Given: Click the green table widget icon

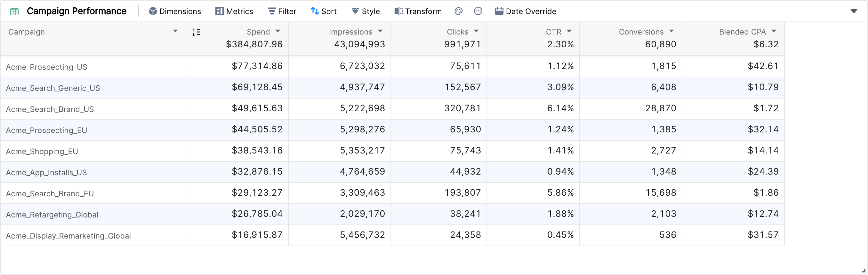Looking at the screenshot, I should coord(14,12).
